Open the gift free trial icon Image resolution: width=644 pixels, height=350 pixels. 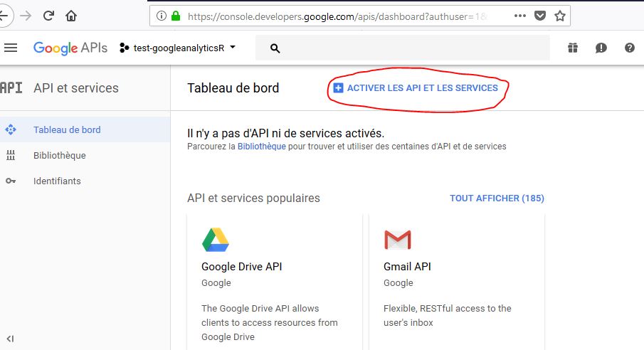(573, 48)
